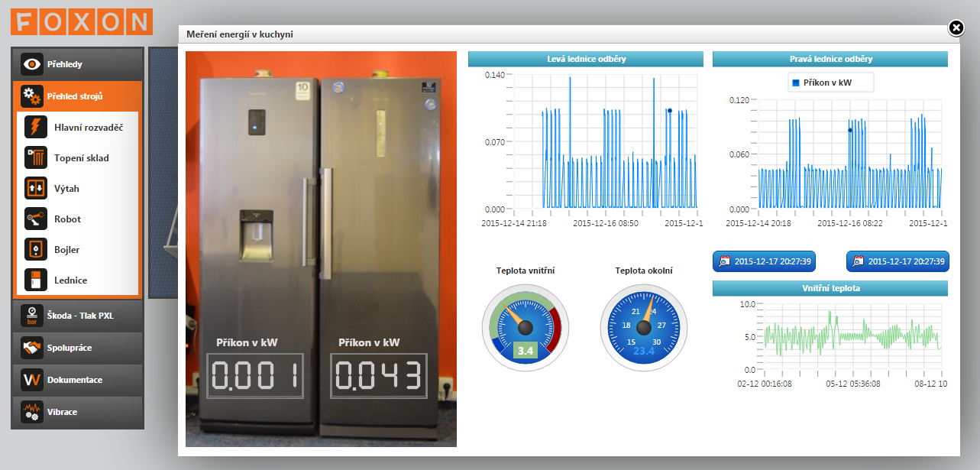The width and height of the screenshot is (980, 470).
Task: Click the blue Příkon v kW legend swatch
Action: tap(796, 82)
